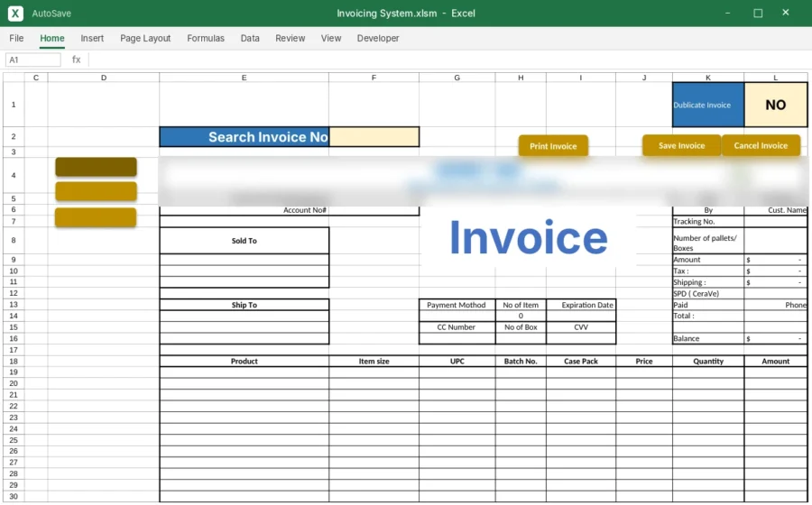Image resolution: width=812 pixels, height=505 pixels.
Task: Open the Review tab
Action: click(x=290, y=38)
